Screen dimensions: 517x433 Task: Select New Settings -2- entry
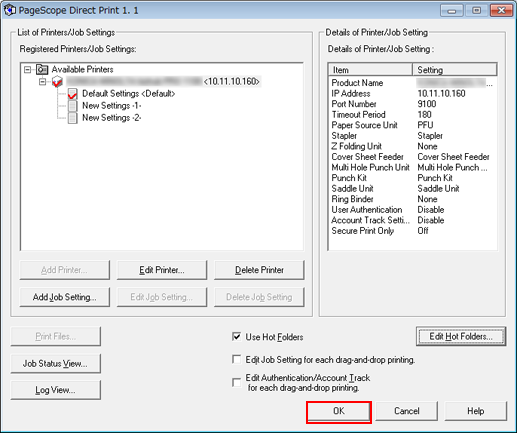click(x=112, y=118)
